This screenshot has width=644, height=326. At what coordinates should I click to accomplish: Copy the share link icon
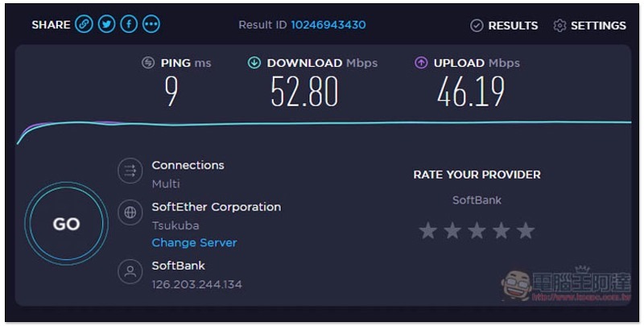coord(84,25)
